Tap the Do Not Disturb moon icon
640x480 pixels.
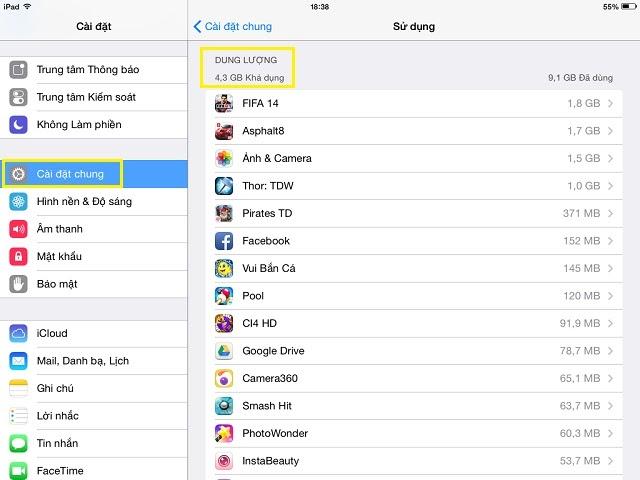(18, 124)
